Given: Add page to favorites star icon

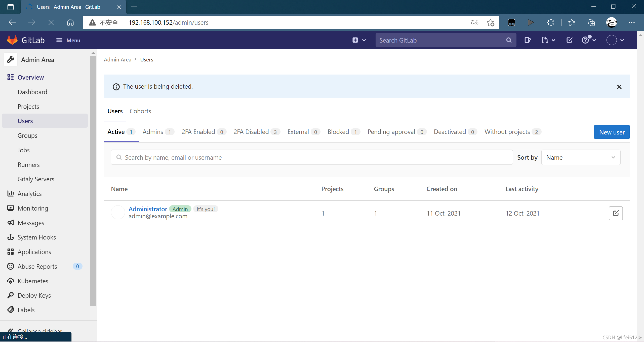Looking at the screenshot, I should click(490, 22).
